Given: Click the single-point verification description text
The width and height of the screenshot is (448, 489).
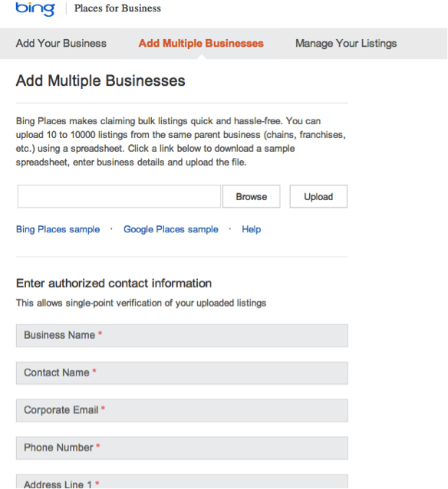Looking at the screenshot, I should point(141,303).
